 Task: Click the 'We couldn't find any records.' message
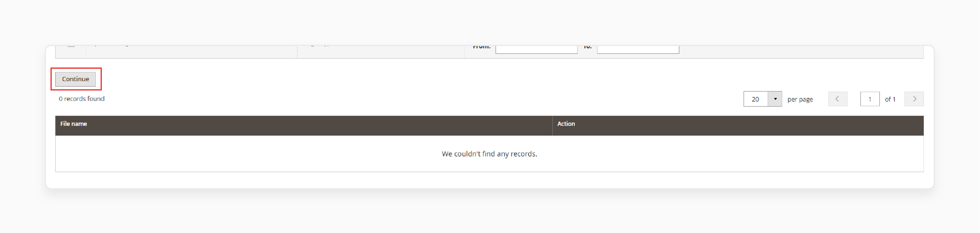pyautogui.click(x=489, y=154)
